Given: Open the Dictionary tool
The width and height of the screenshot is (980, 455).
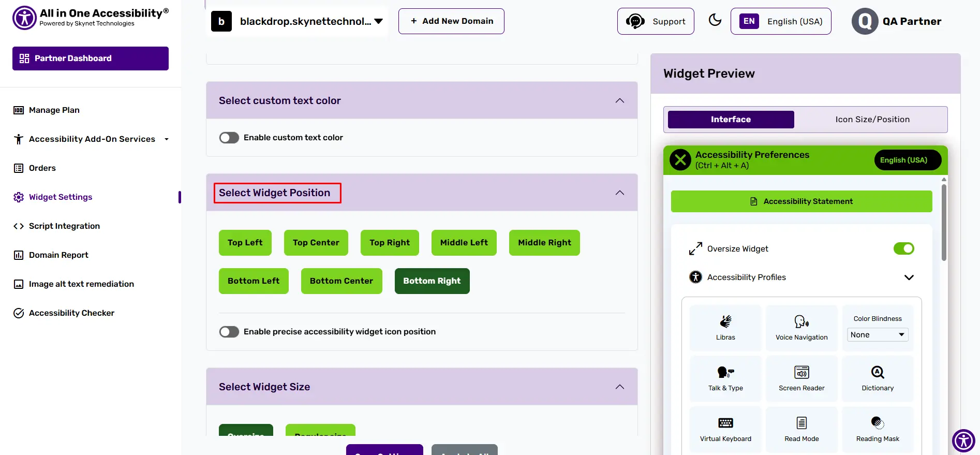Looking at the screenshot, I should point(878,378).
